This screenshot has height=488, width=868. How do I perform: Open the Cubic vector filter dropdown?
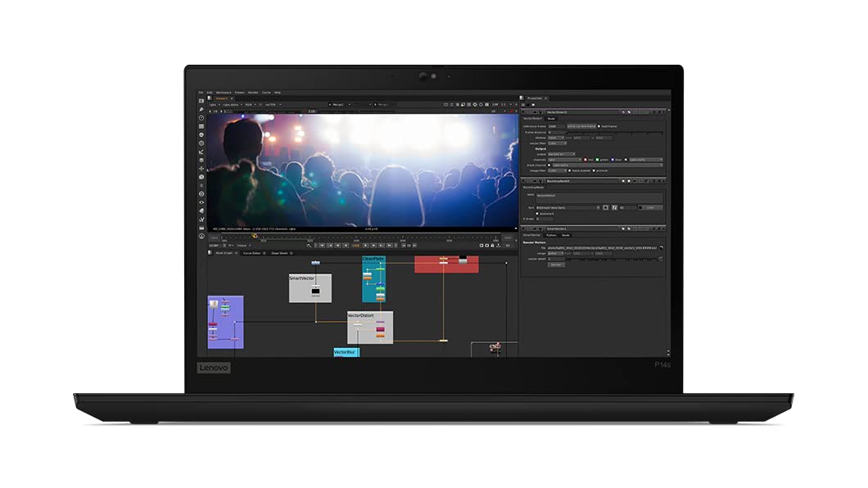pos(557,143)
